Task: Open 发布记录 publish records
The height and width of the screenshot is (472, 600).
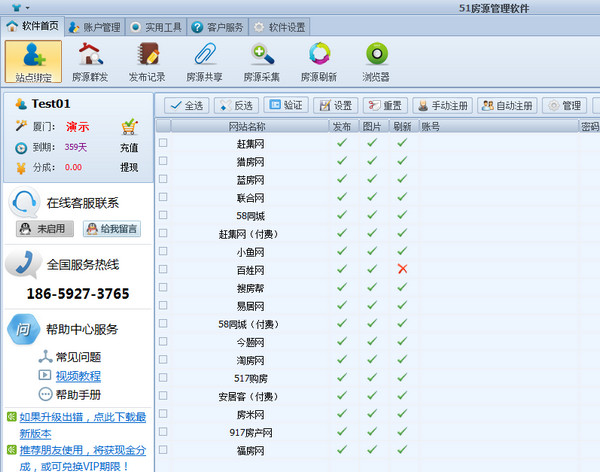Action: (147, 61)
